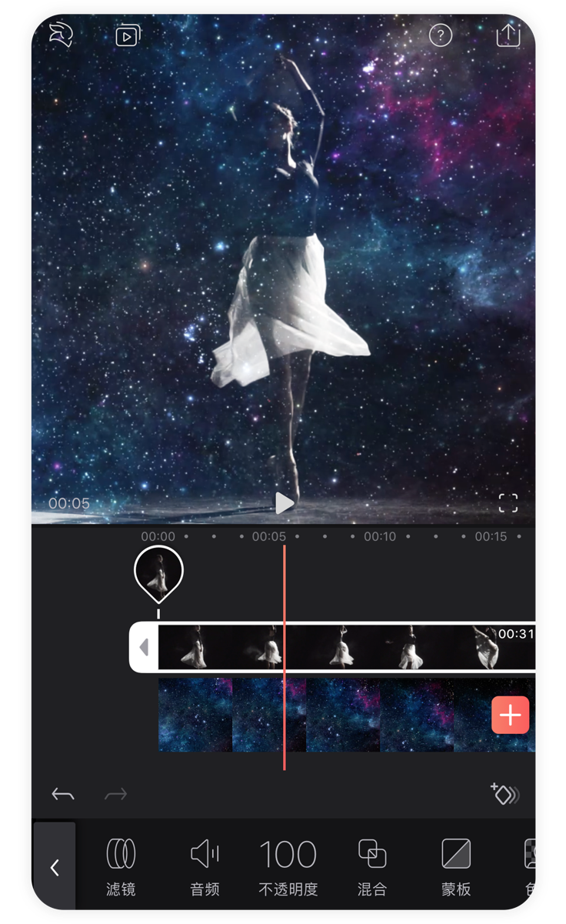Enter fullscreen preview mode
This screenshot has height=924, width=566.
point(508,503)
